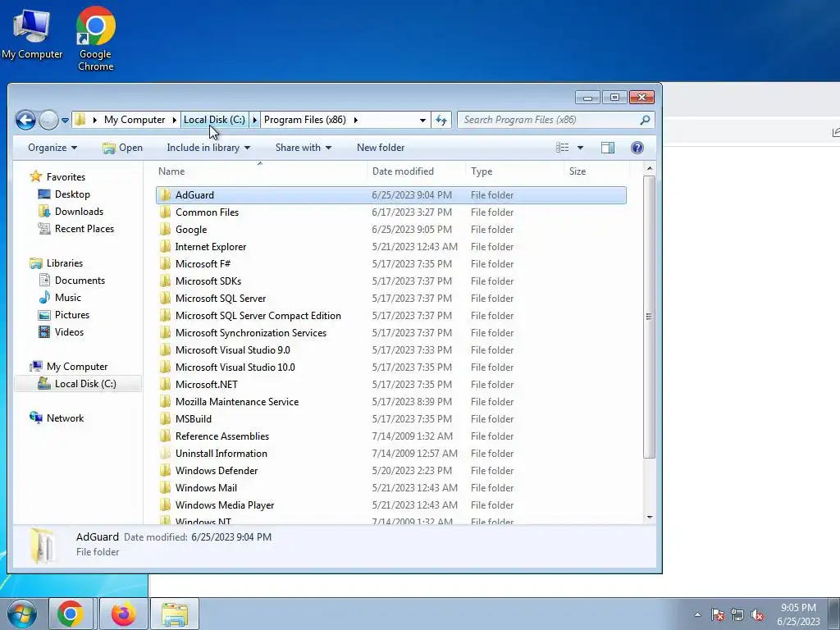This screenshot has height=630, width=840.
Task: Click Program Files (x86) breadcrumb
Action: pyautogui.click(x=305, y=120)
